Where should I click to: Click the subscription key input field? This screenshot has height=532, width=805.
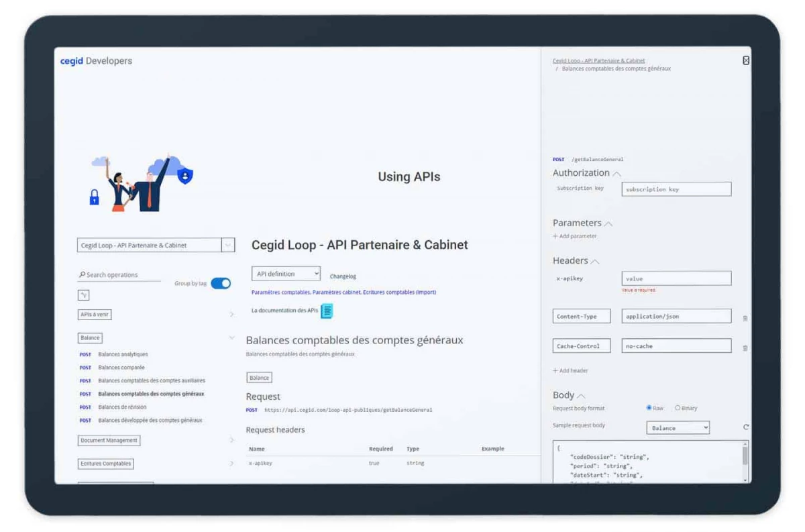coord(676,189)
